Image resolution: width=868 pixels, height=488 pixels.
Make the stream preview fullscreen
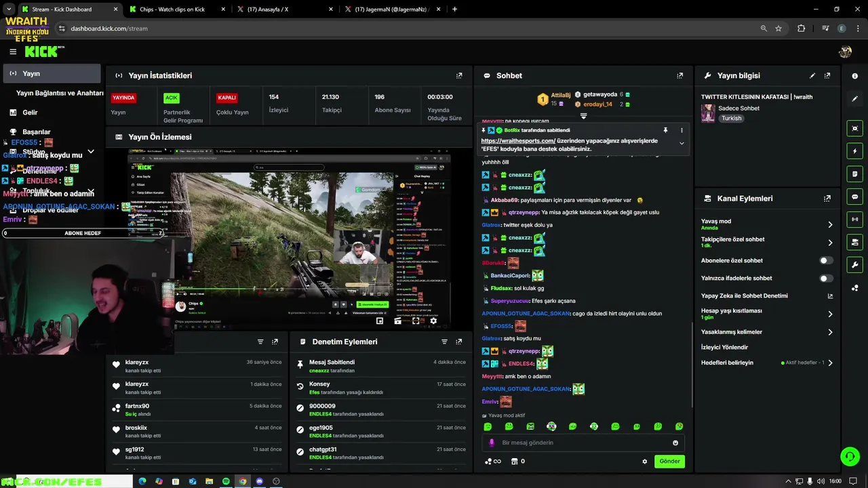pyautogui.click(x=416, y=321)
